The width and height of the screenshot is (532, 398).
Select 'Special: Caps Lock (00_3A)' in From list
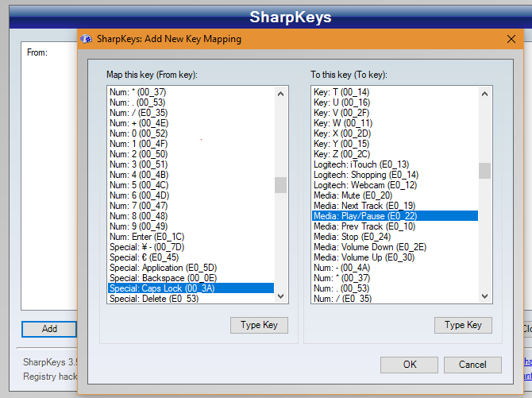click(191, 288)
